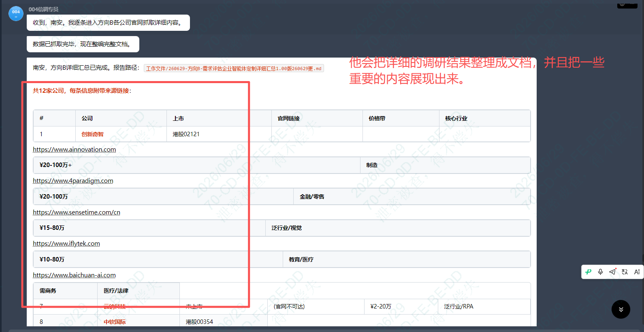Viewport: 644px width, 332px height.
Task: Click the paper plane send icon
Action: click(x=613, y=272)
